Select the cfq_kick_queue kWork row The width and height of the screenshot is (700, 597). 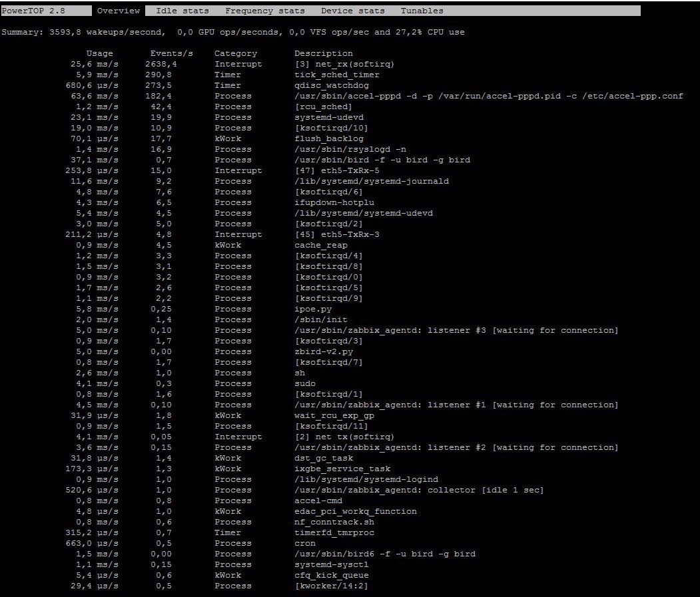222,576
